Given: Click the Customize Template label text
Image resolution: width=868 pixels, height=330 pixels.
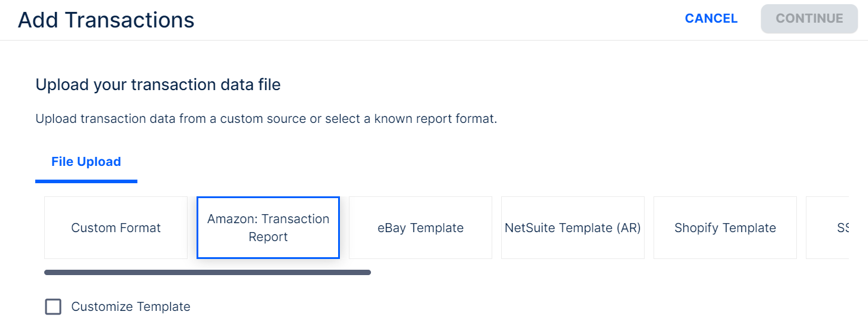Looking at the screenshot, I should click(131, 307).
